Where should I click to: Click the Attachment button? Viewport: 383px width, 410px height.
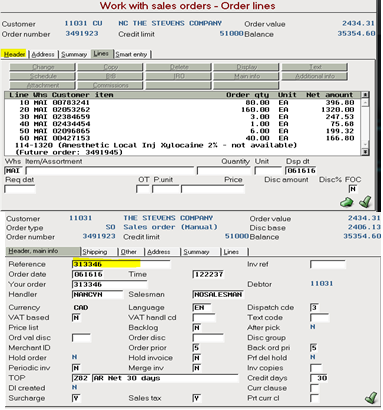[x=43, y=86]
